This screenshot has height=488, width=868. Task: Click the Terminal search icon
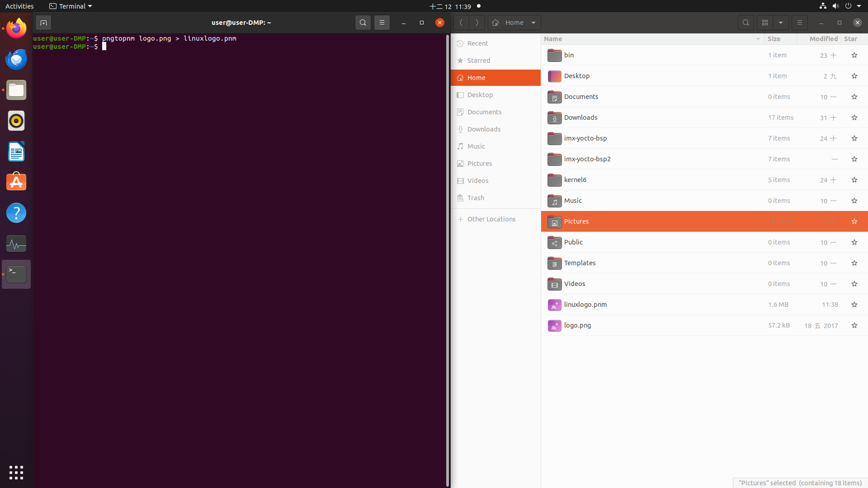363,23
